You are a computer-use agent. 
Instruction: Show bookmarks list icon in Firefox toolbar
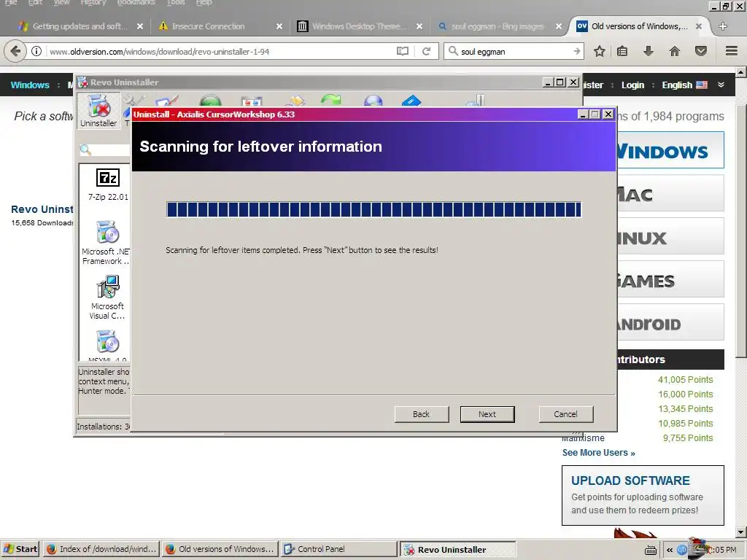coord(622,52)
